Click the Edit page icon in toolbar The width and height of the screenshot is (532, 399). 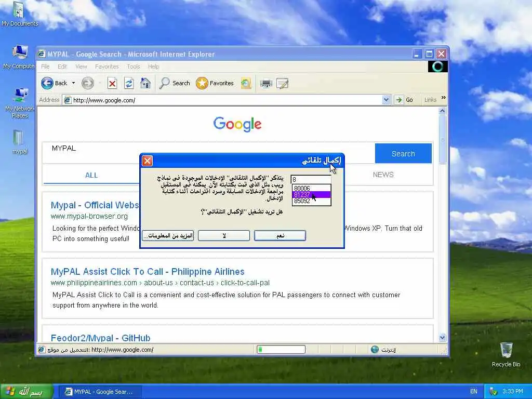coord(282,83)
